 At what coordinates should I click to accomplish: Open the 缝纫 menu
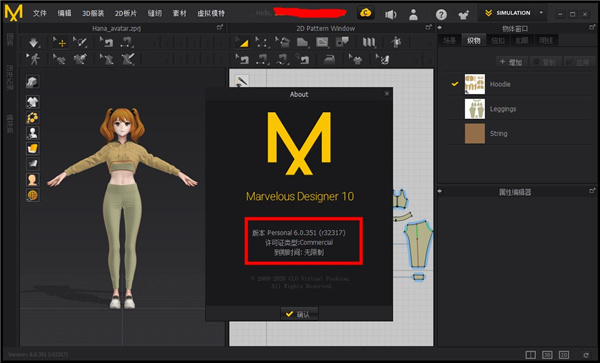pos(155,13)
